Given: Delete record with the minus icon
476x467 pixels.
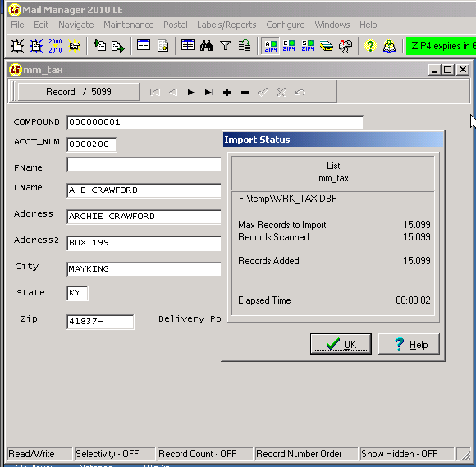Looking at the screenshot, I should (x=245, y=92).
